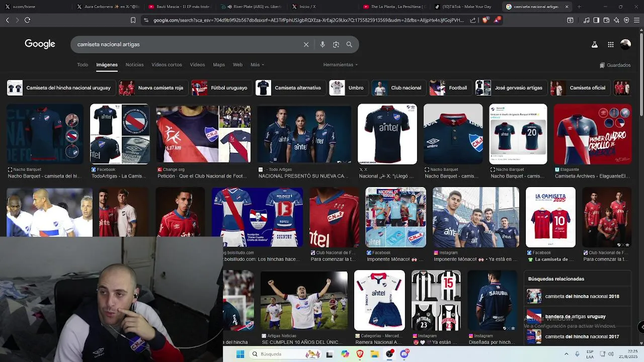This screenshot has height=362, width=644.
Task: Open the Brave Wallet icon
Action: (606, 20)
